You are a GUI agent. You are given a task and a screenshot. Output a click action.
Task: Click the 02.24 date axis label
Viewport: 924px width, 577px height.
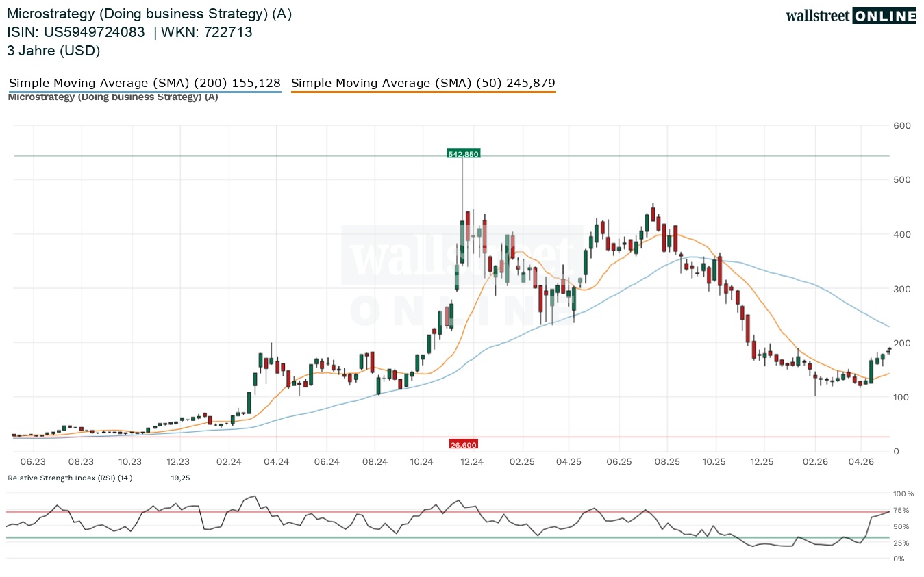(x=229, y=462)
